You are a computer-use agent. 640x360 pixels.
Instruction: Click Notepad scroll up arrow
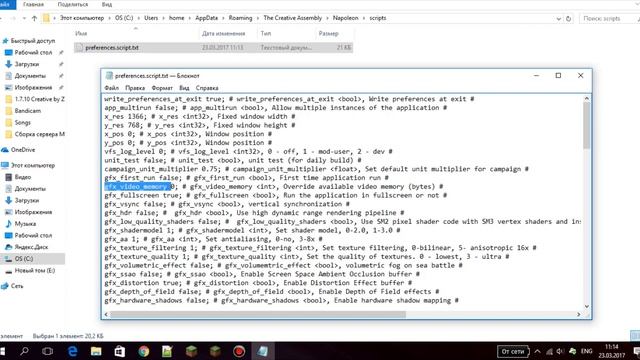coord(587,98)
